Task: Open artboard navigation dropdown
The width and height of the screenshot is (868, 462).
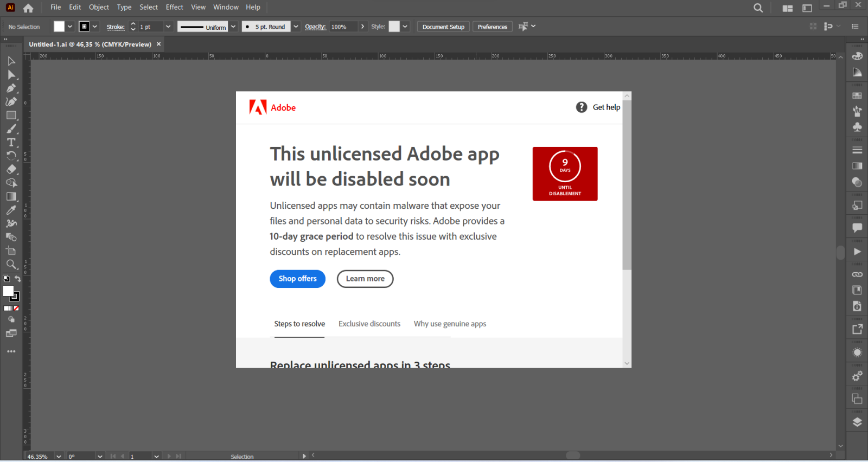Action: tap(156, 457)
